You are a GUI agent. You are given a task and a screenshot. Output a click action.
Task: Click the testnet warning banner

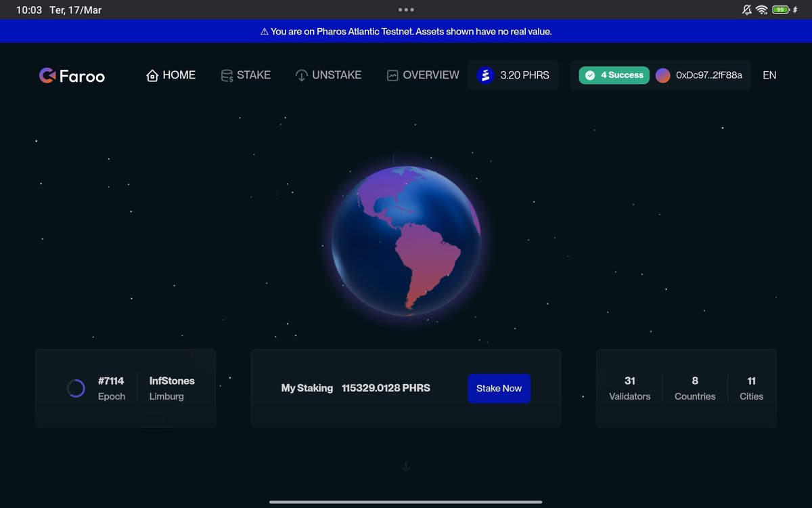(x=406, y=31)
